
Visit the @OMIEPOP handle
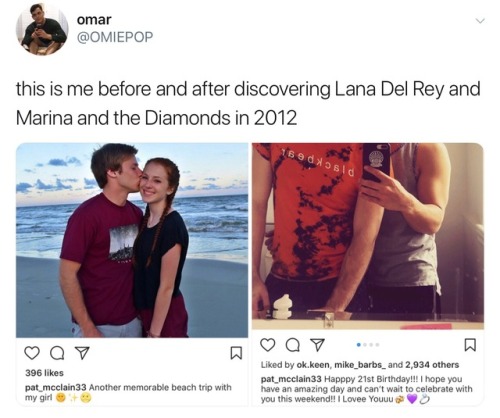pyautogui.click(x=115, y=37)
